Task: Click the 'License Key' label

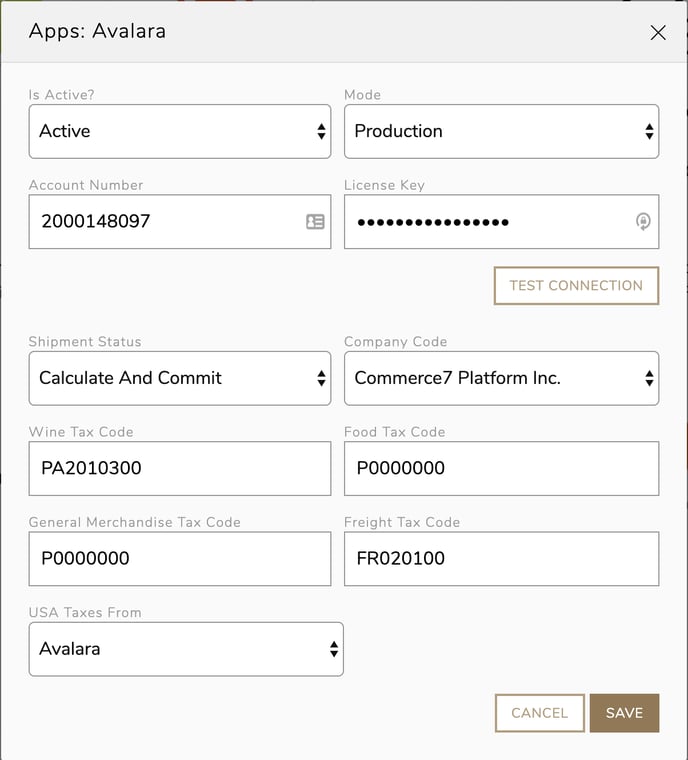Action: [x=384, y=185]
